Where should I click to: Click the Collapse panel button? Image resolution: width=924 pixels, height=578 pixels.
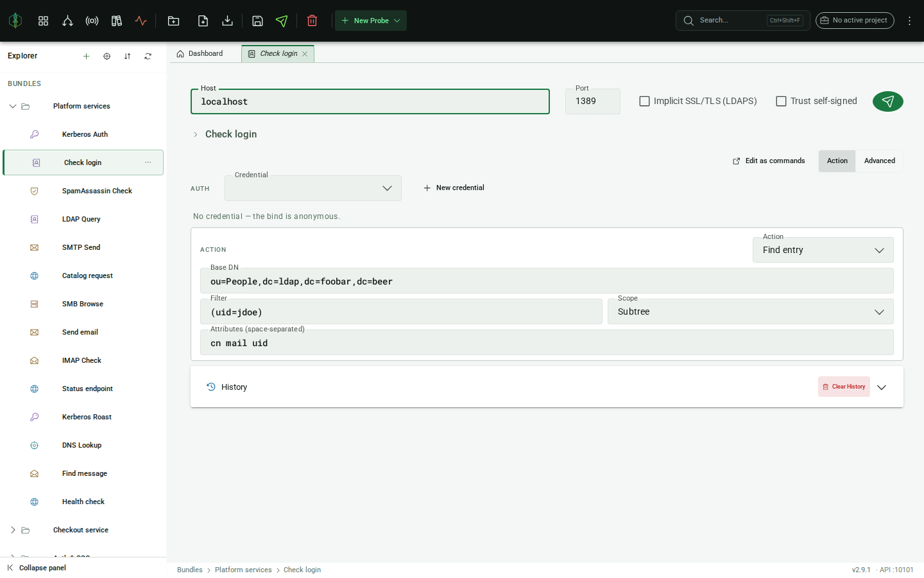click(37, 568)
